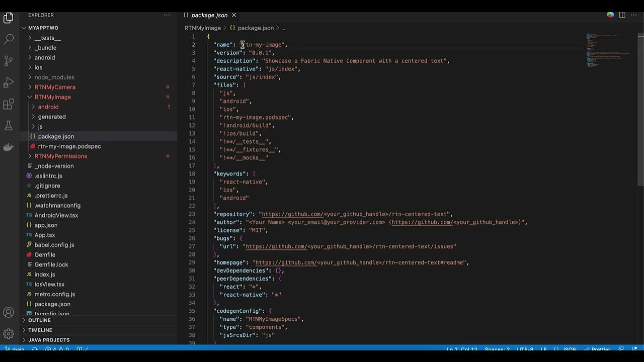Open the Search view in activity bar

click(x=9, y=39)
